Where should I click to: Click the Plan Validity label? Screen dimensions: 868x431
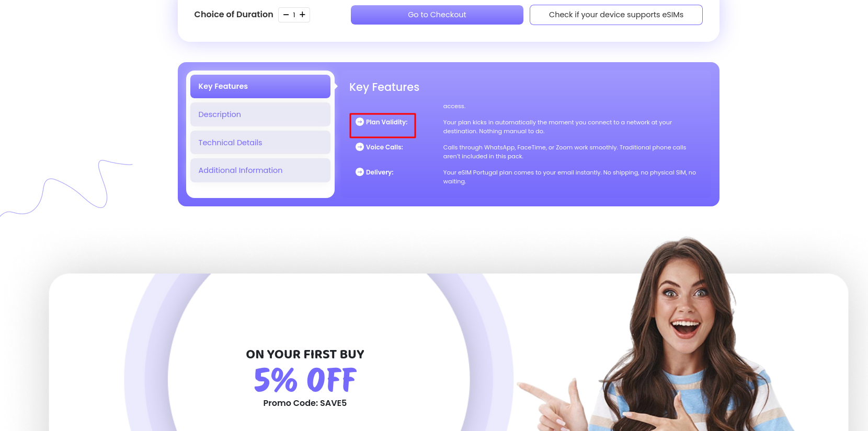click(x=386, y=122)
